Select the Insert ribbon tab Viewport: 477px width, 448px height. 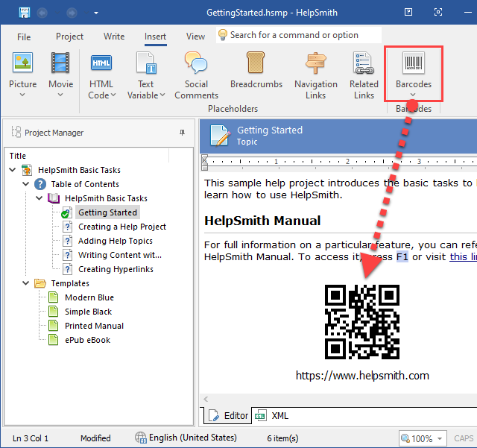[x=155, y=37]
